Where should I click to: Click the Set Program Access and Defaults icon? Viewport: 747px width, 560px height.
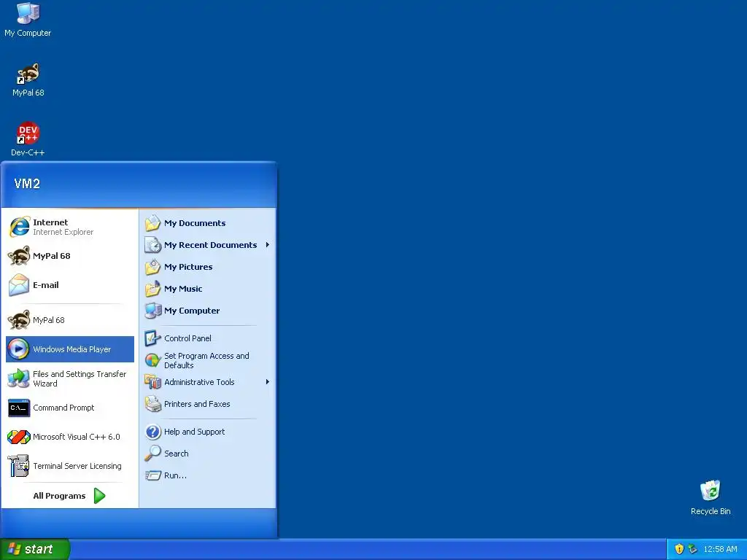coord(153,360)
